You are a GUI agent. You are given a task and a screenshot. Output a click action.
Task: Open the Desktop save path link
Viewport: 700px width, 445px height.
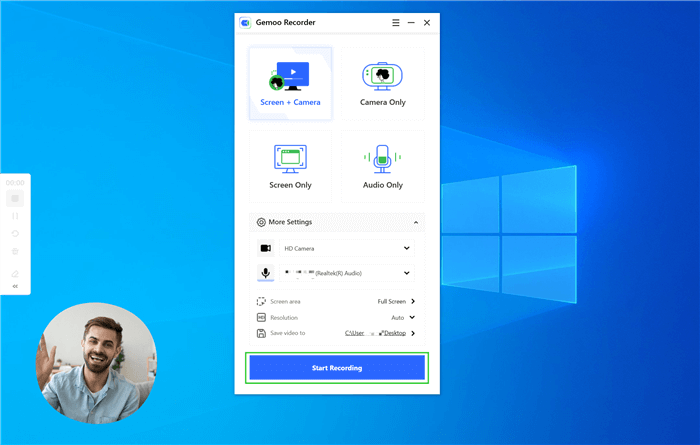pos(375,333)
